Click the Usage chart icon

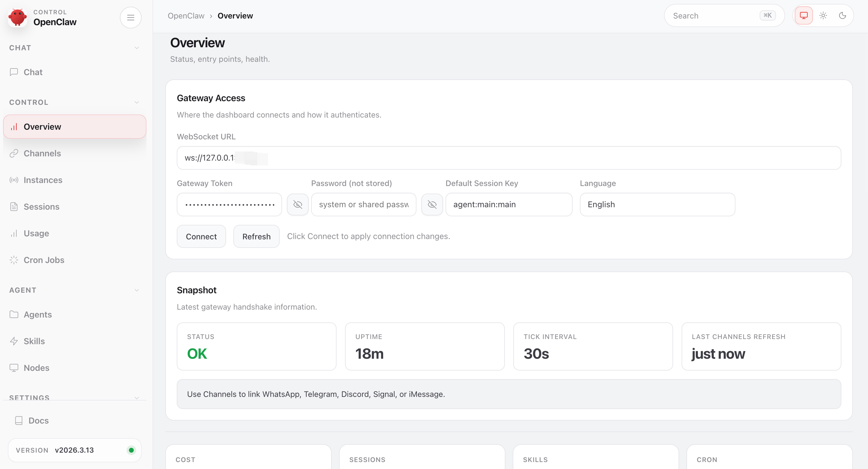(x=14, y=234)
